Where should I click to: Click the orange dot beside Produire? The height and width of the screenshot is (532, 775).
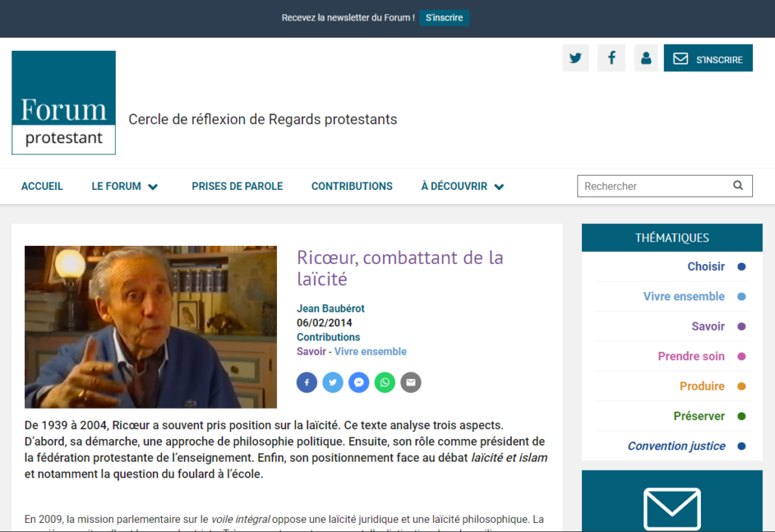point(742,386)
